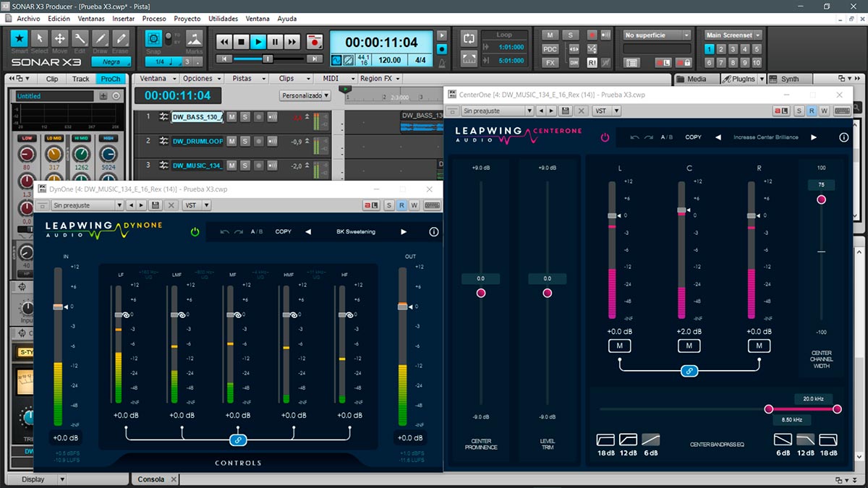
Task: Pick the Move tool
Action: coord(60,38)
